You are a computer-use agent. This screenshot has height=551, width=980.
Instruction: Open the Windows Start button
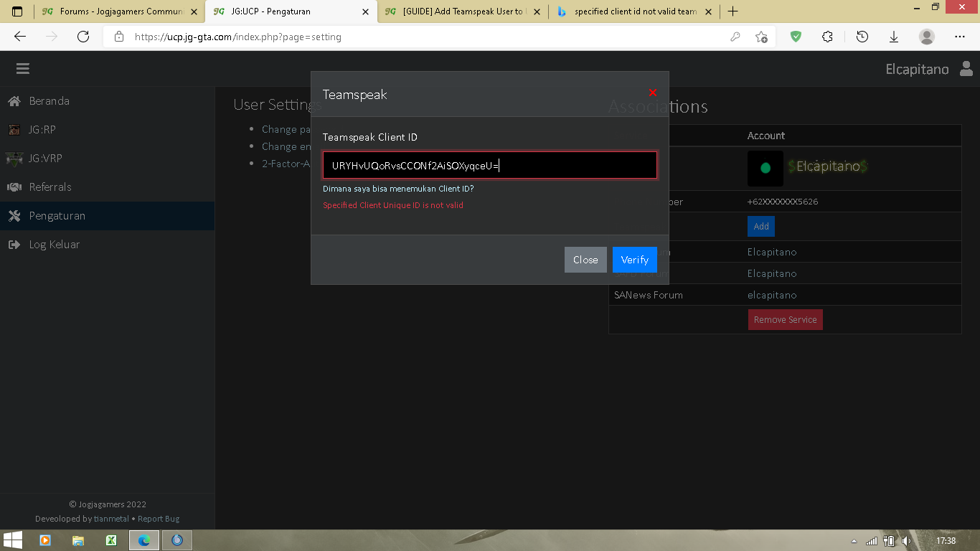[12, 540]
